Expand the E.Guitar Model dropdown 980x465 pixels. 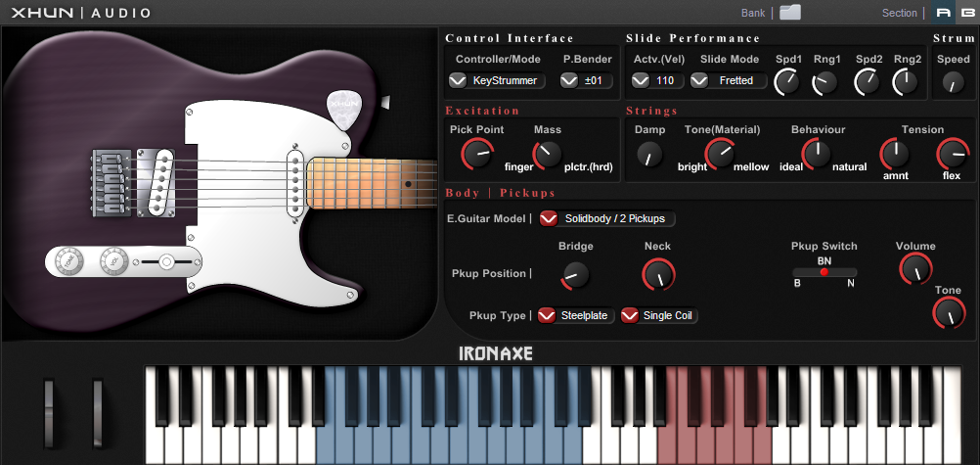coord(606,218)
